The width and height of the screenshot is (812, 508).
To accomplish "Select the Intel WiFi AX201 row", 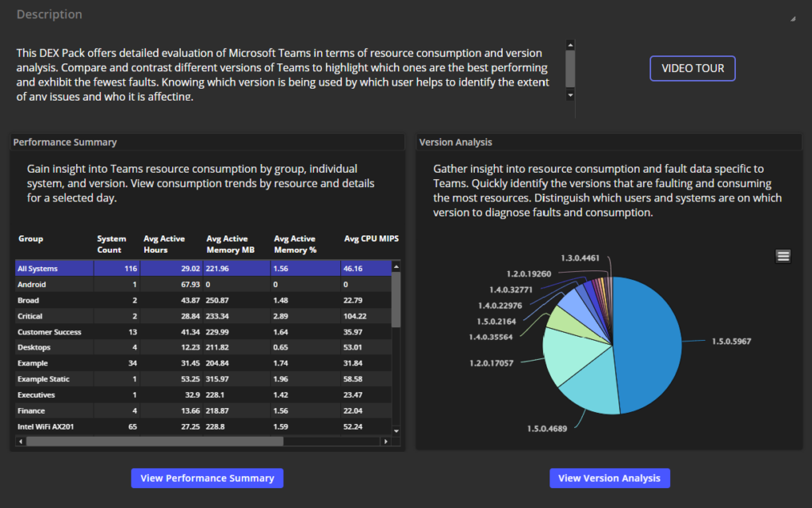I will pos(204,426).
